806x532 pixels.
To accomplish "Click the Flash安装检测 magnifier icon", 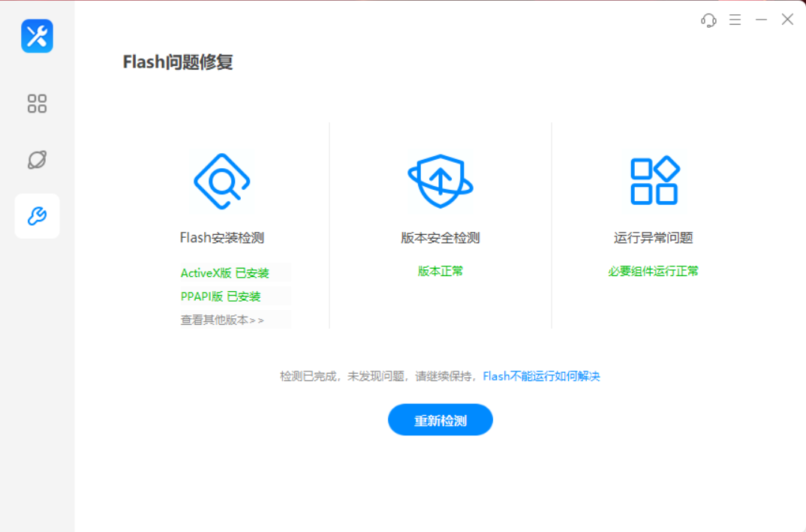I will (x=221, y=180).
